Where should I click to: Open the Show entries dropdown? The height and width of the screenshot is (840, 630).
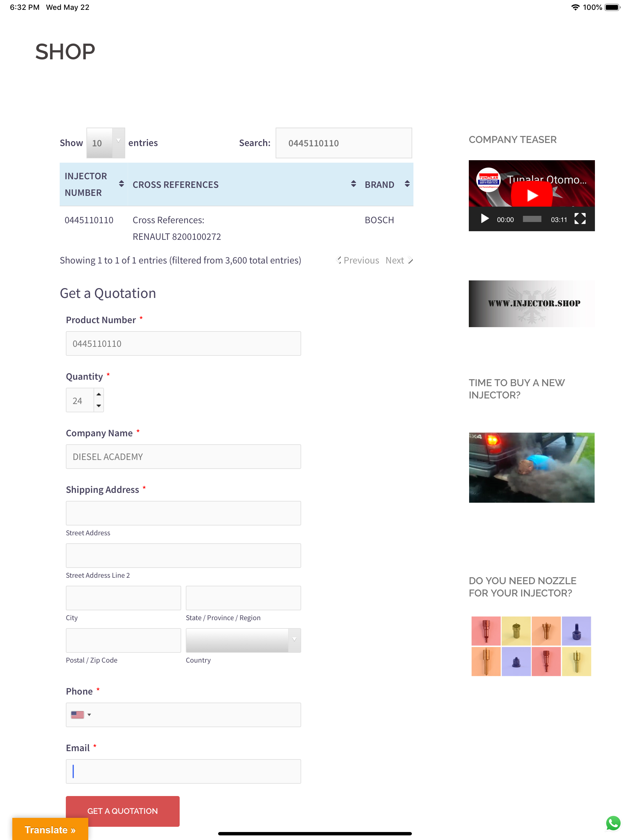tap(106, 143)
